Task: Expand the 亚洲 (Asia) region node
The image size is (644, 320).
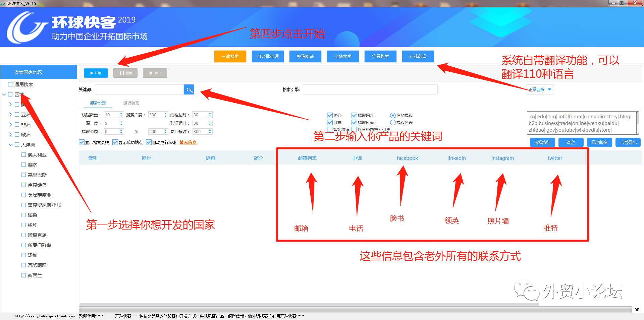Action: coord(10,114)
